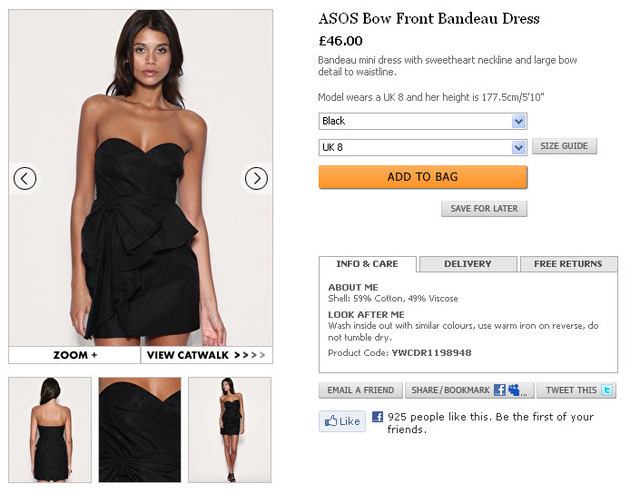The height and width of the screenshot is (494, 640).
Task: Expand the UK 8 size dropdown
Action: click(x=423, y=147)
